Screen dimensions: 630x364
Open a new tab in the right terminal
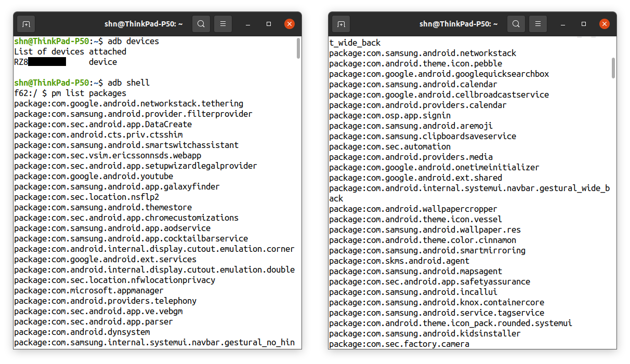point(341,24)
